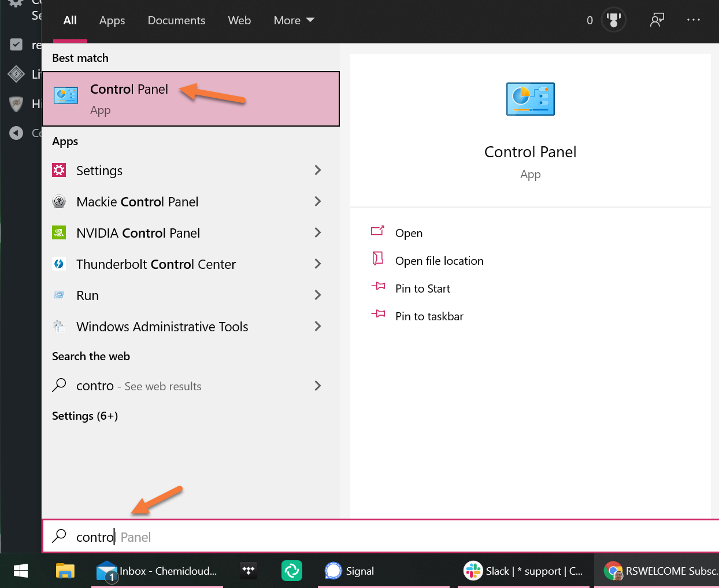This screenshot has height=588, width=719.
Task: Open the feedback person icon
Action: [x=657, y=20]
